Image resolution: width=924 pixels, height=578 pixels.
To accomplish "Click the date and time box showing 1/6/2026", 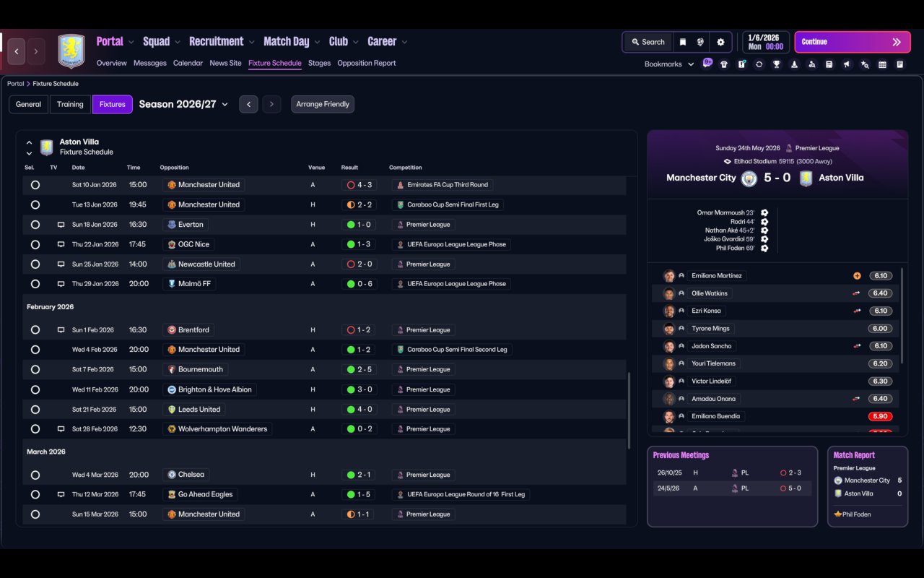I will [x=766, y=42].
